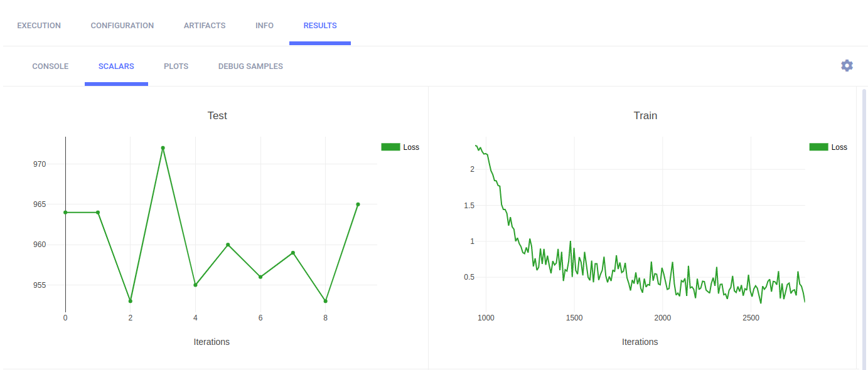Click the Results tab

(319, 26)
